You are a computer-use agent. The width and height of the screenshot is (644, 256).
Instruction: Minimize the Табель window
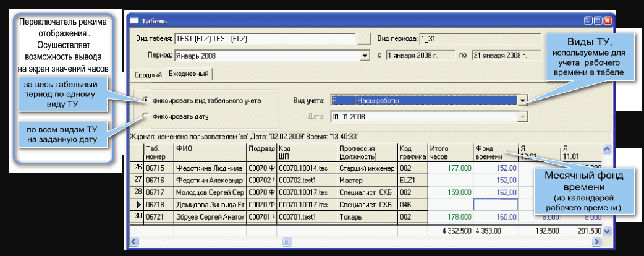(x=588, y=21)
